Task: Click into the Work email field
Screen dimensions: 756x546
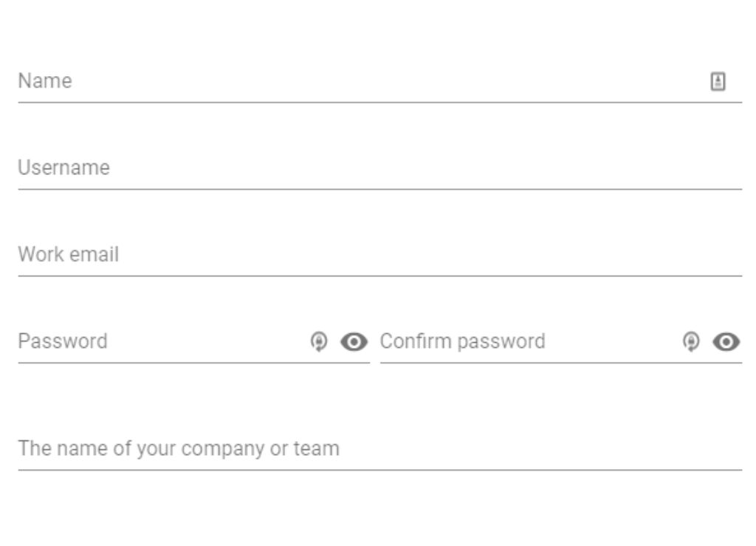Action: 380,255
